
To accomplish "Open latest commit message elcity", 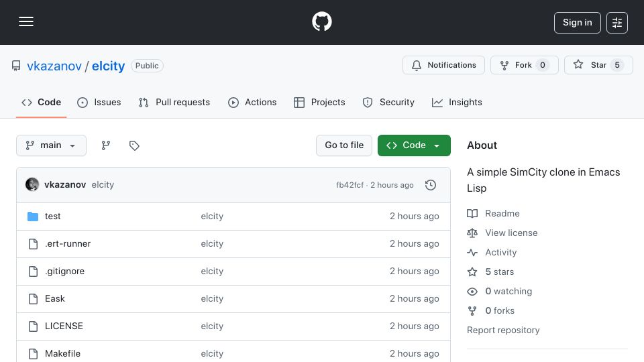I will 103,185.
